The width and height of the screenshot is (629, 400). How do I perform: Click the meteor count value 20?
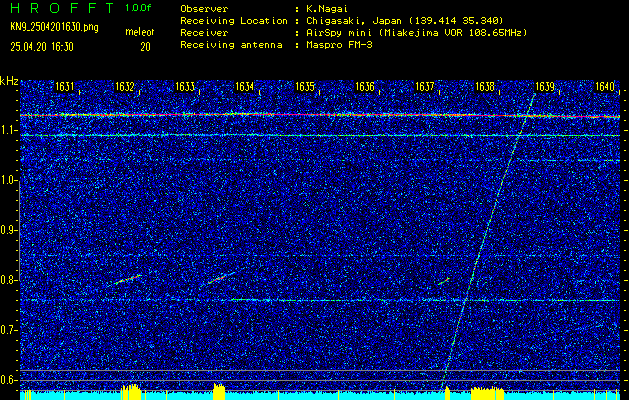click(145, 47)
